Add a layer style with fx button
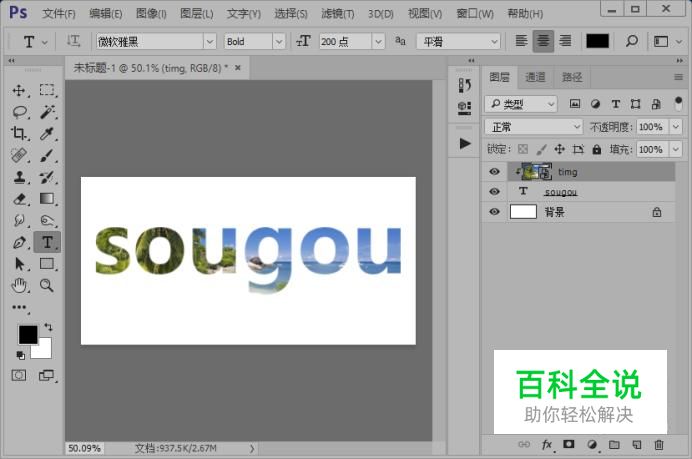The image size is (692, 459). coord(547,444)
